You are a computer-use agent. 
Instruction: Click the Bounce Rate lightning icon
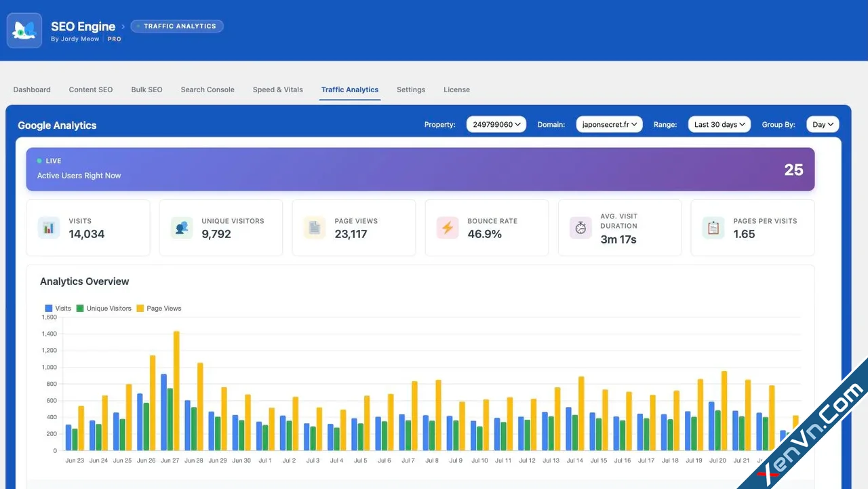[448, 228]
